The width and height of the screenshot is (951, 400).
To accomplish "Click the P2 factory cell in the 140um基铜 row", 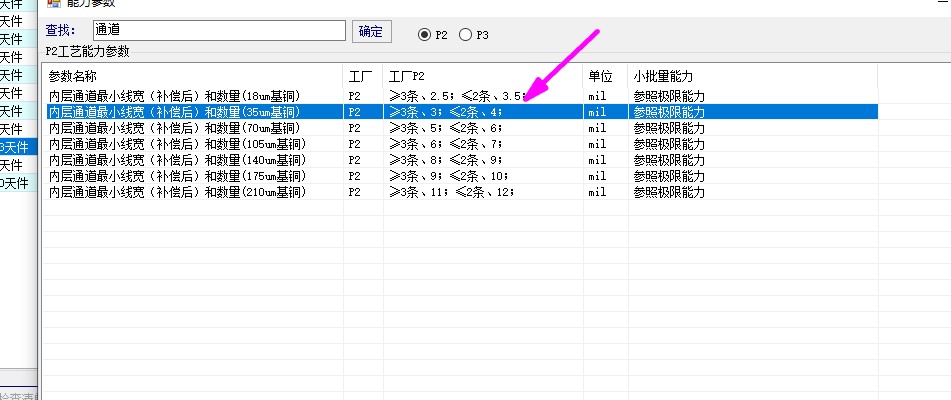I will 354,160.
